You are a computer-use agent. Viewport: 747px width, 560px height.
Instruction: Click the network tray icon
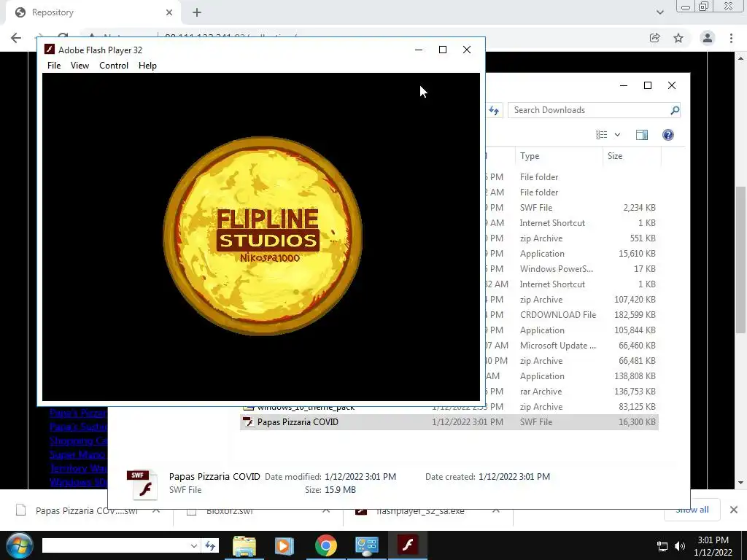[x=662, y=546]
